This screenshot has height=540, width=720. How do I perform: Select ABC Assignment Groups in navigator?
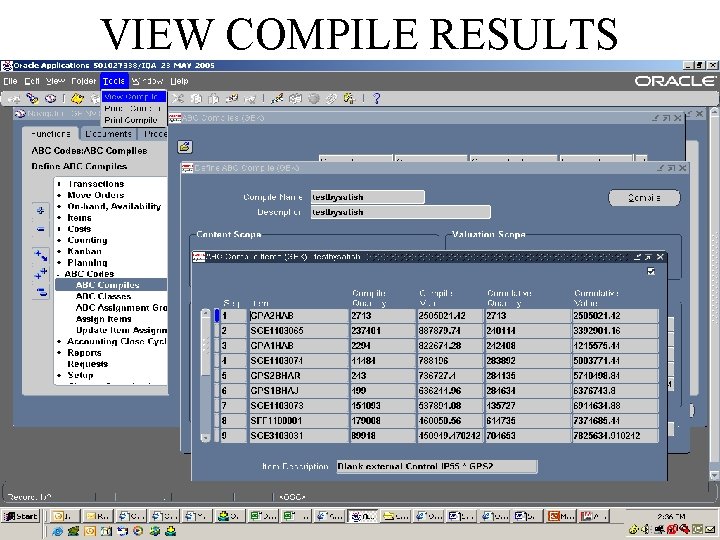tap(121, 308)
